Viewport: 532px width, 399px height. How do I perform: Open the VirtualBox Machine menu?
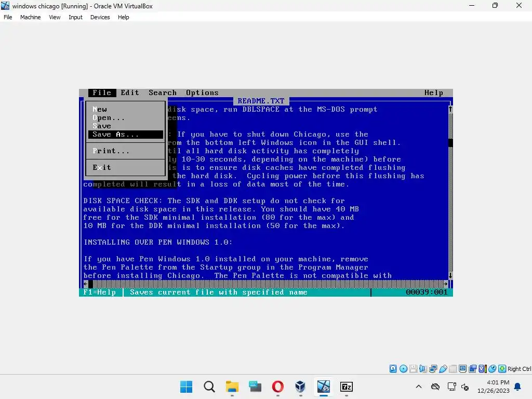point(30,17)
